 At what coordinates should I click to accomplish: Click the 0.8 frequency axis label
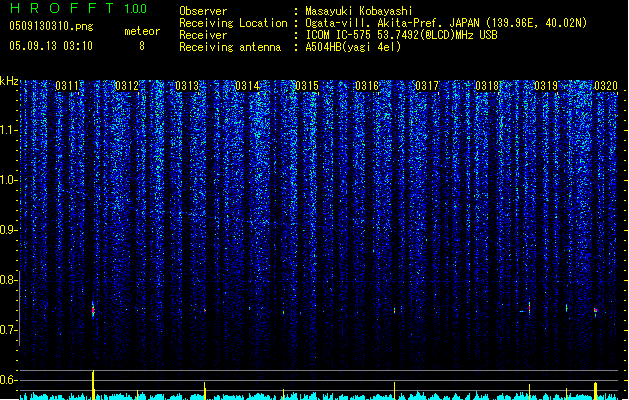click(x=8, y=280)
